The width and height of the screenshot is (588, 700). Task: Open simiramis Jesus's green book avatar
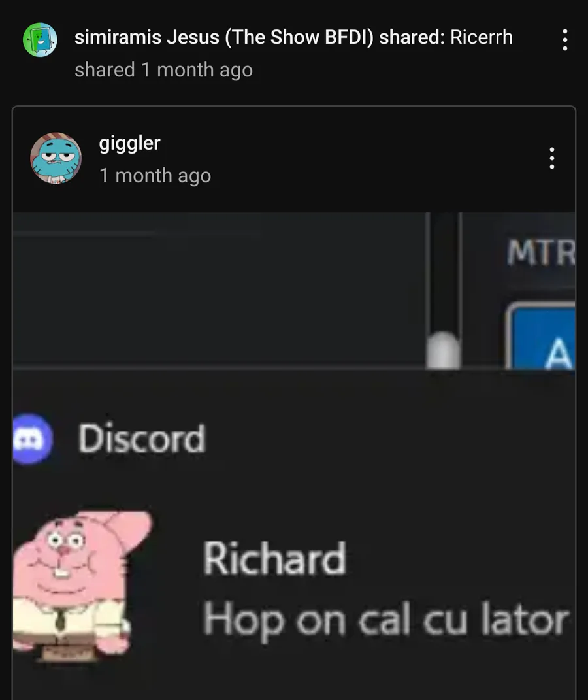click(x=40, y=40)
